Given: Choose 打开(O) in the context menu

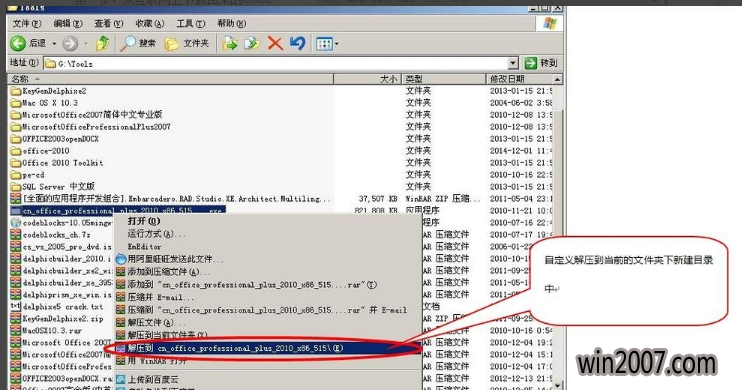Looking at the screenshot, I should (144, 221).
